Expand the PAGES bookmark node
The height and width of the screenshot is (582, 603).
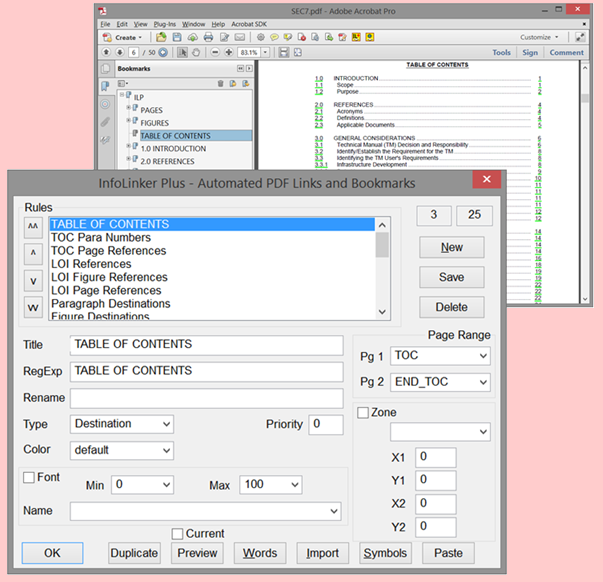[x=128, y=108]
